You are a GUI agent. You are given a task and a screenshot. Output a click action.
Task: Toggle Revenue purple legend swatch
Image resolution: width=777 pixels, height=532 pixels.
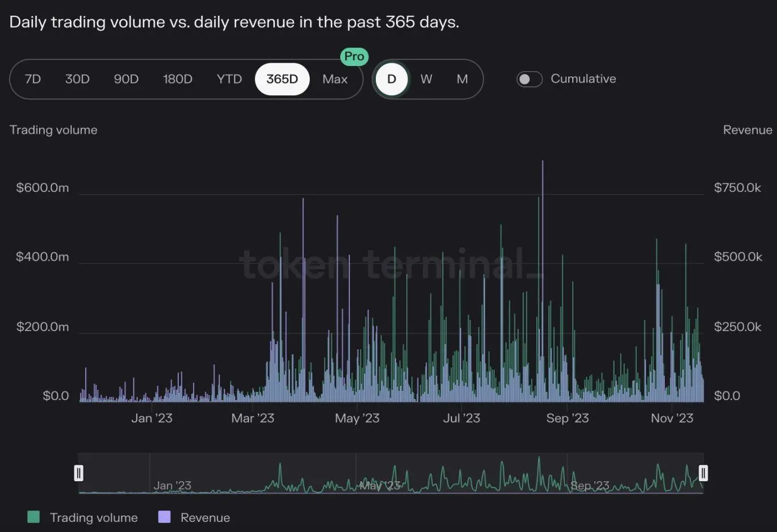164,517
